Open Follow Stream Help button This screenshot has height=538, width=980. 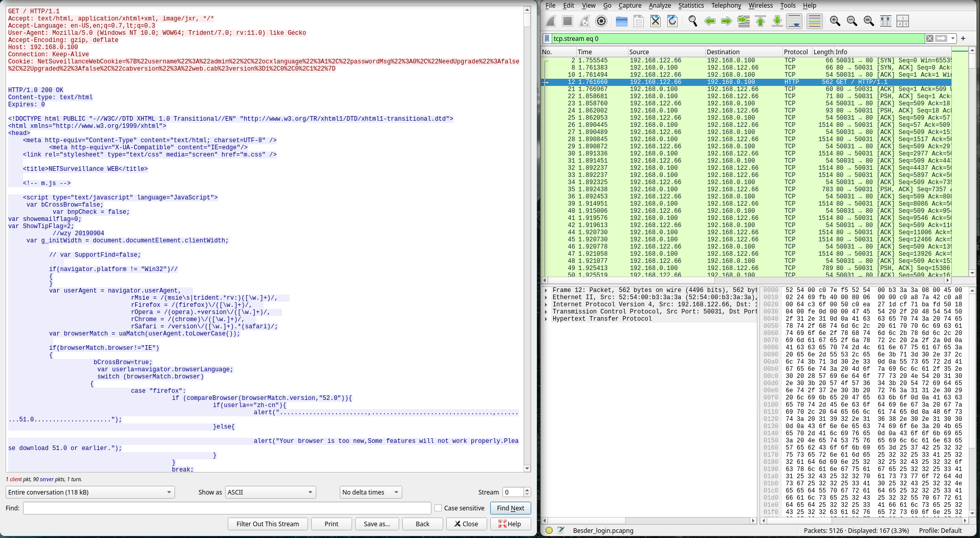[x=510, y=524]
